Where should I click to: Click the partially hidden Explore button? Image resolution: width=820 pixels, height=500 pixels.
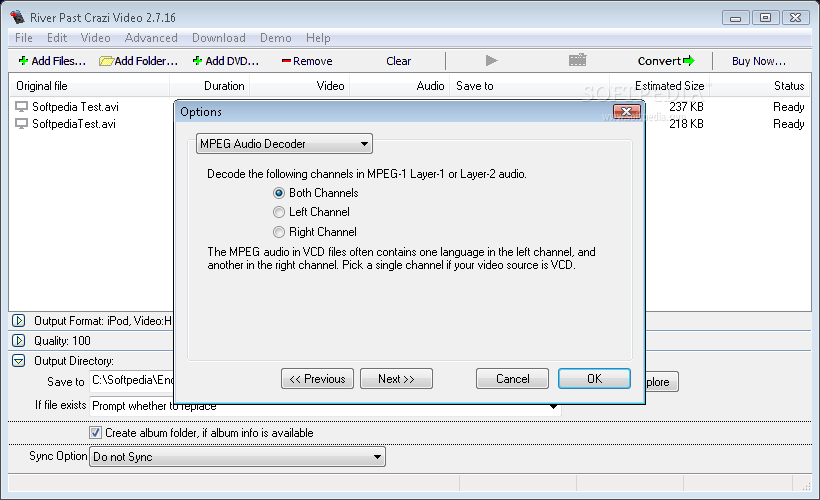click(x=662, y=382)
